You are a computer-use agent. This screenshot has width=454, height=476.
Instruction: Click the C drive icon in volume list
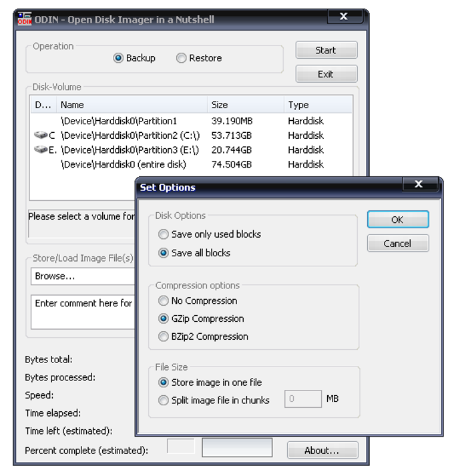coord(41,135)
